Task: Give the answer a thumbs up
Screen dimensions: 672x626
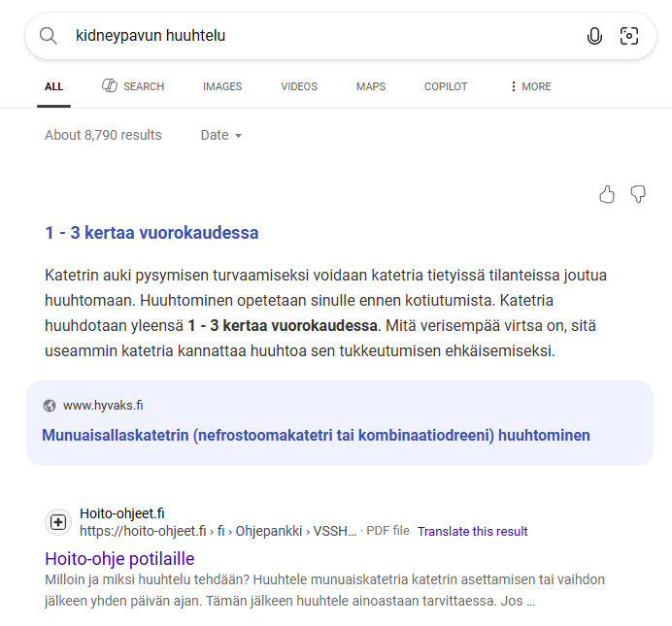Action: [x=607, y=194]
